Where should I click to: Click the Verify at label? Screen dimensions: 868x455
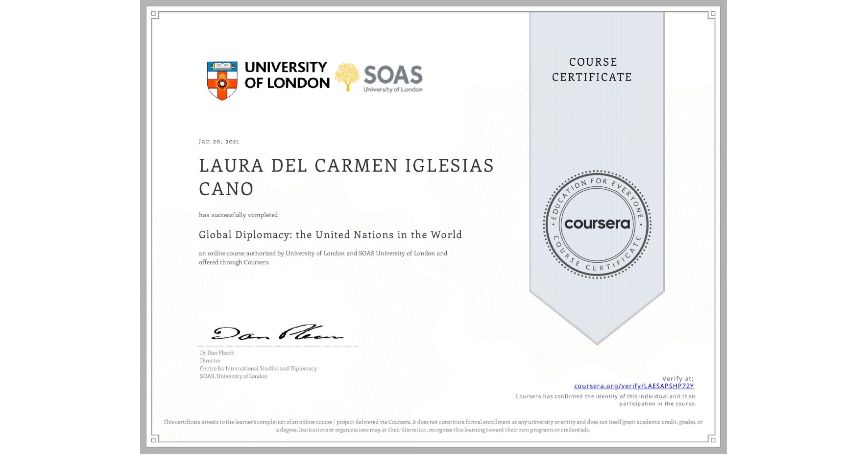pyautogui.click(x=677, y=378)
